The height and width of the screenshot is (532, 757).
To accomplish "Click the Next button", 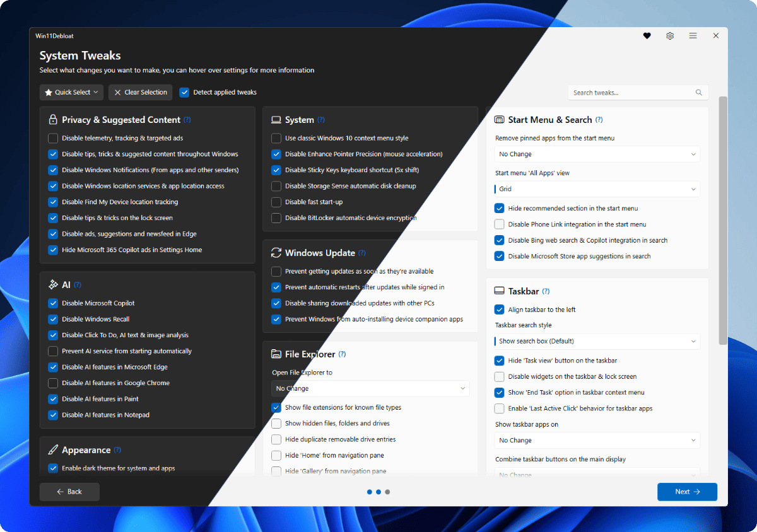I will (x=687, y=492).
